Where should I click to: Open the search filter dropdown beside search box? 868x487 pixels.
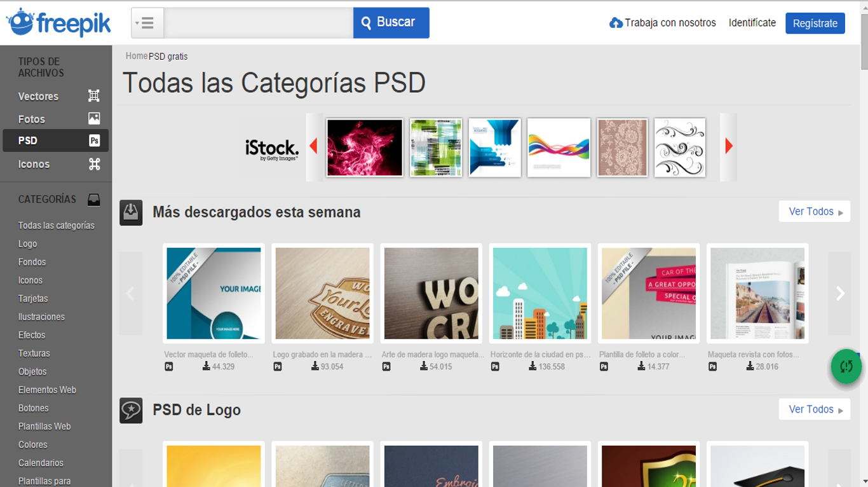tap(147, 22)
